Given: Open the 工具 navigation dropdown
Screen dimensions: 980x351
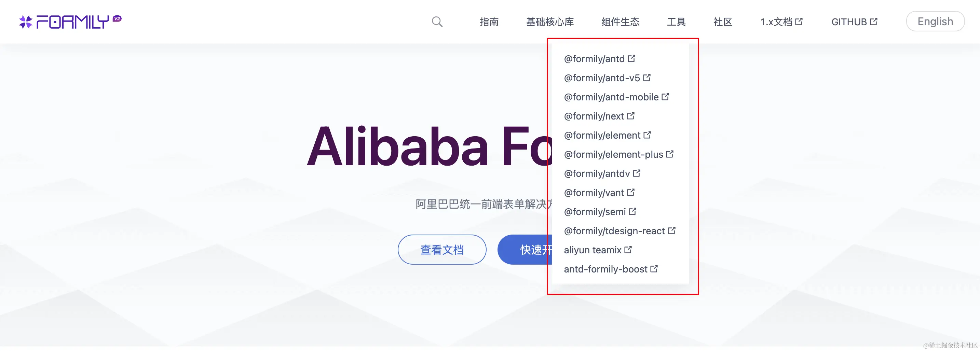Looking at the screenshot, I should tap(676, 22).
